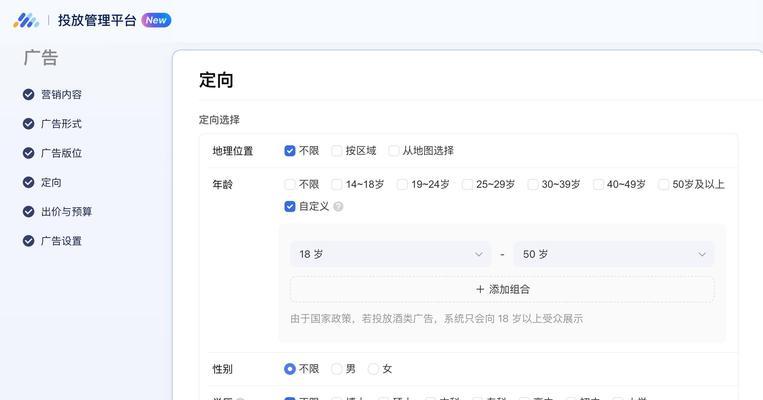The height and width of the screenshot is (400, 763).
Task: Open the 出价与预算 step
Action: [67, 211]
